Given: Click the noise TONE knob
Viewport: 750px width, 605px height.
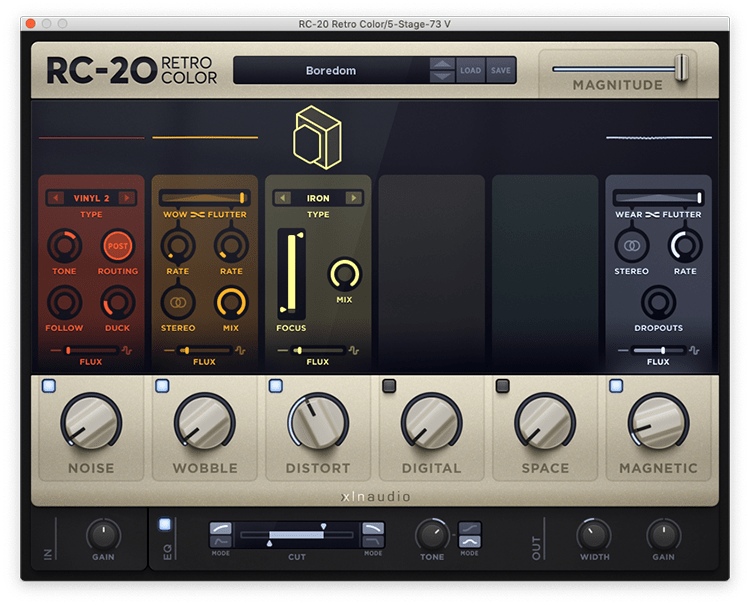Looking at the screenshot, I should point(64,246).
